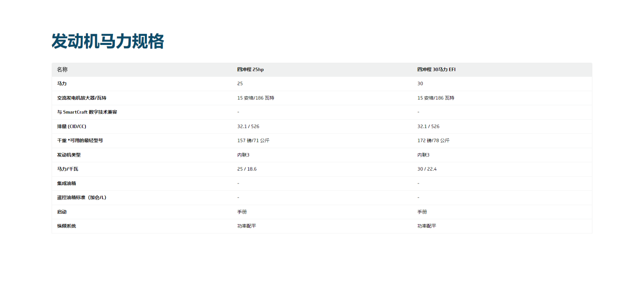Click the 与 SmartCraft 数字技术兼容 row label
644x308 pixels.
point(87,112)
